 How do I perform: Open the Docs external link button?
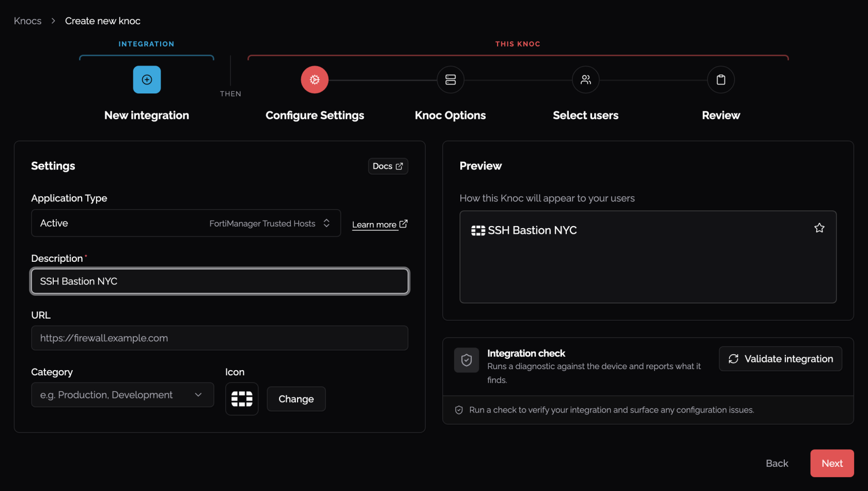click(388, 166)
